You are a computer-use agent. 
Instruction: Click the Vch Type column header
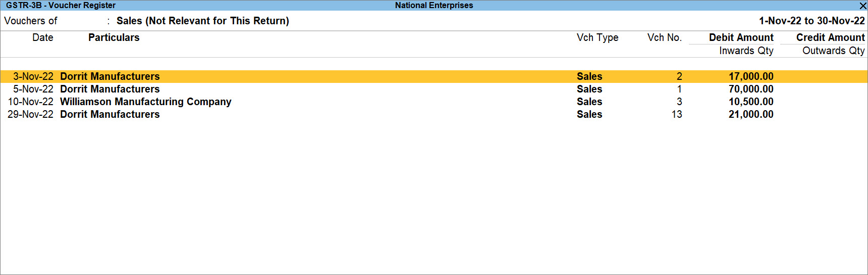[x=598, y=37]
